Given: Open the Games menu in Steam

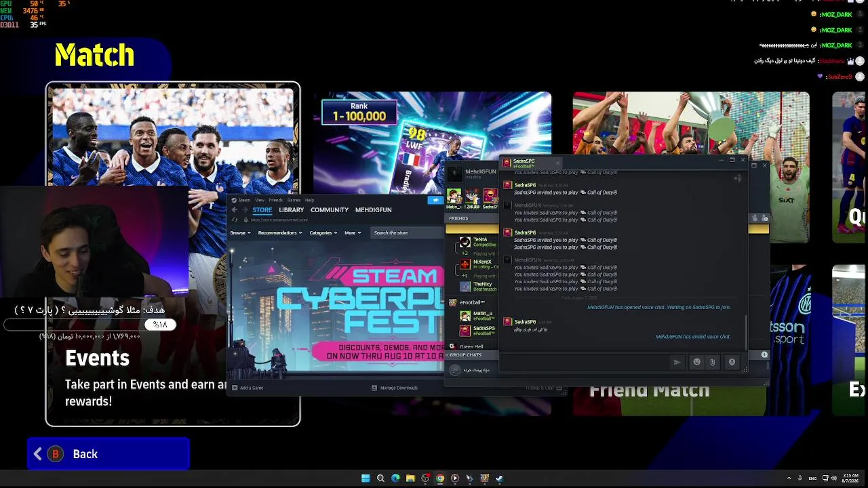Looking at the screenshot, I should pyautogui.click(x=294, y=200).
